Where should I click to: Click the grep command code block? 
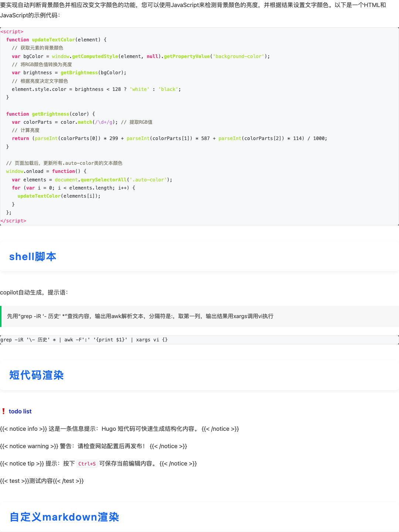coord(84,340)
